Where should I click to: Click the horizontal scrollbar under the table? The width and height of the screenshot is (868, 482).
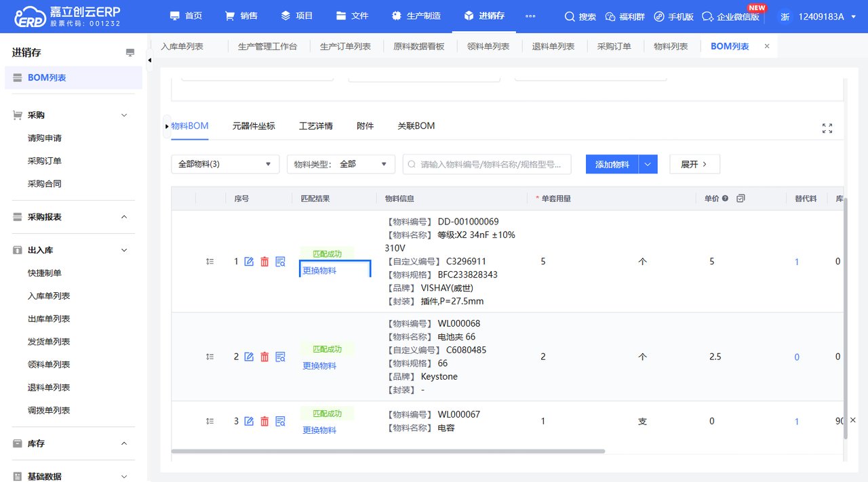click(388, 451)
